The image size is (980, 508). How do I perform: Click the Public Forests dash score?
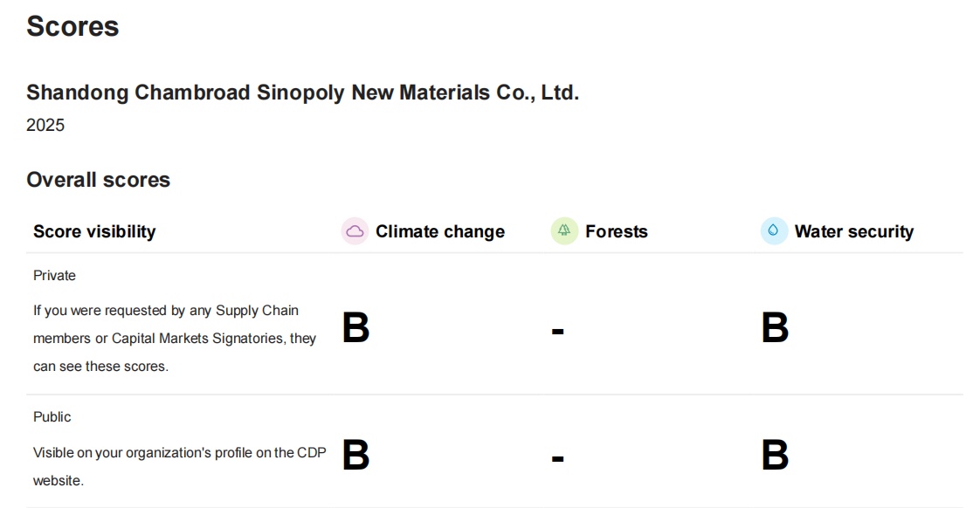tap(557, 458)
